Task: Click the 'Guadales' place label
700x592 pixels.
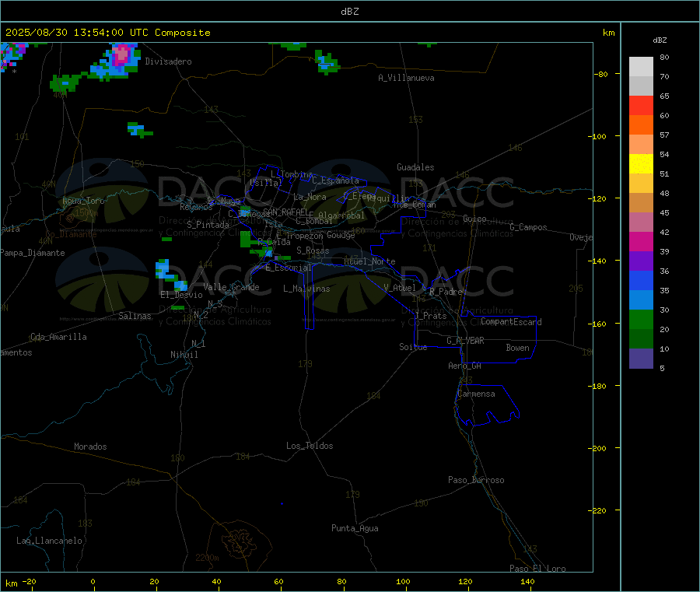Action: 415,167
